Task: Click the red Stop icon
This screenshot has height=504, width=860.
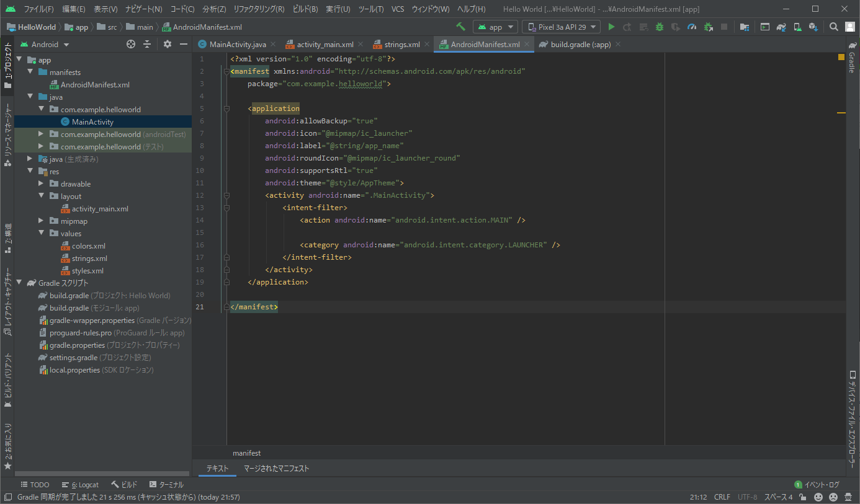Action: tap(724, 27)
